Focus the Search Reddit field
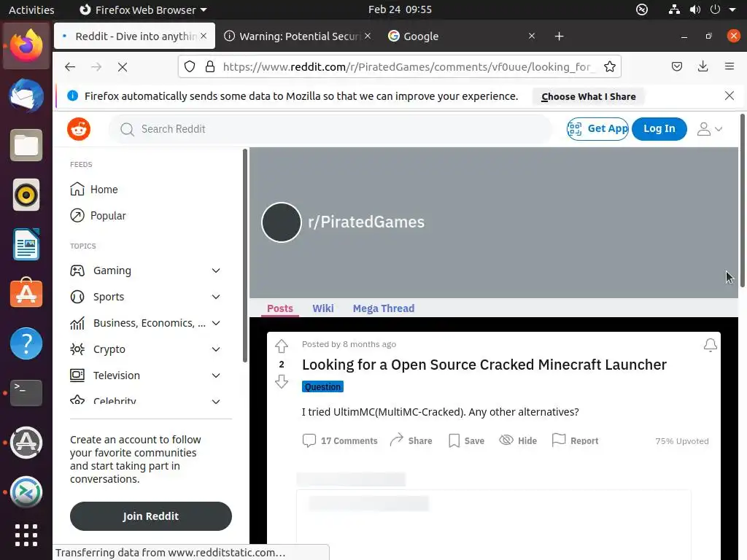Image resolution: width=747 pixels, height=560 pixels. pyautogui.click(x=330, y=129)
